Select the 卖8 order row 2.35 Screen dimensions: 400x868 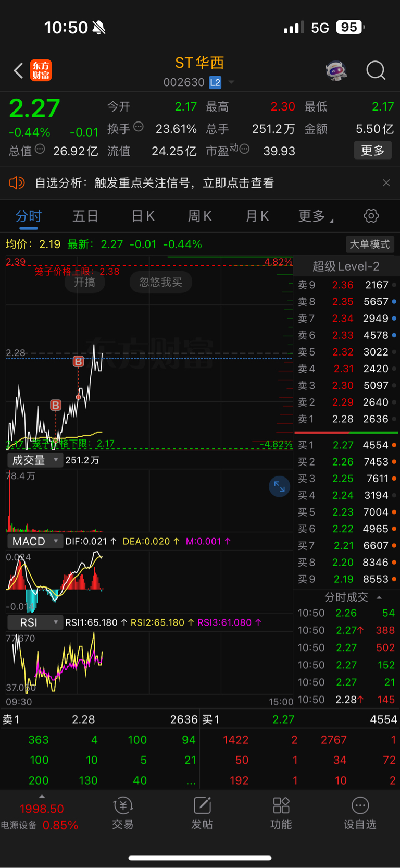[x=347, y=302]
